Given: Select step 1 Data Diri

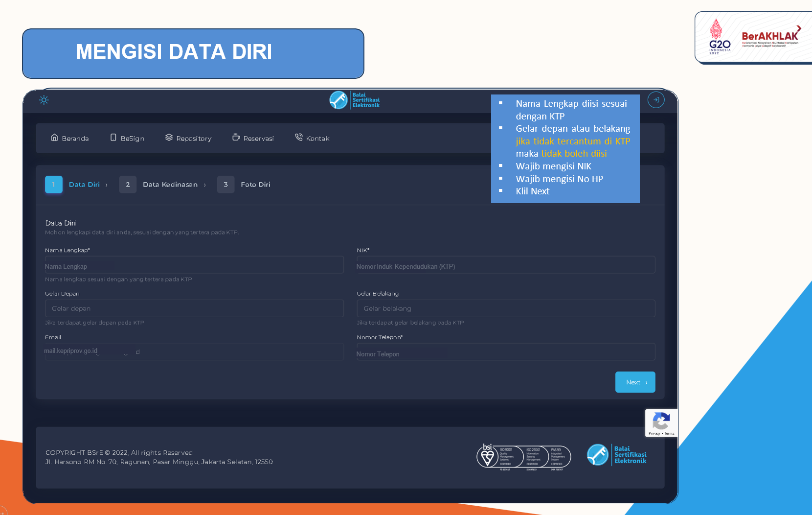Looking at the screenshot, I should (54, 185).
